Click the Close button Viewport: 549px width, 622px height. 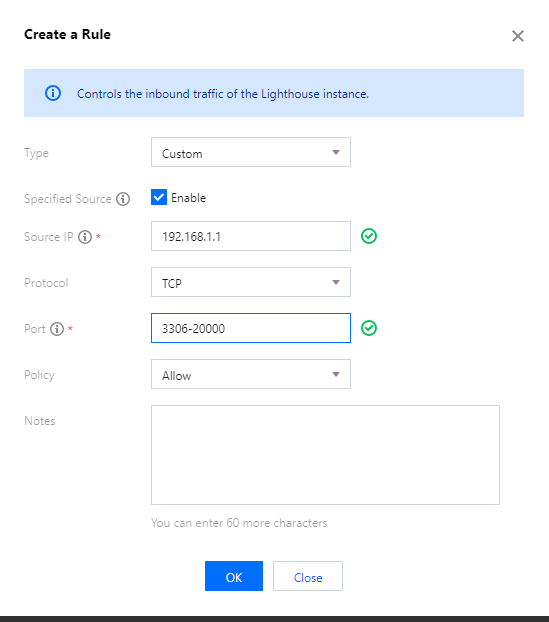(x=308, y=576)
